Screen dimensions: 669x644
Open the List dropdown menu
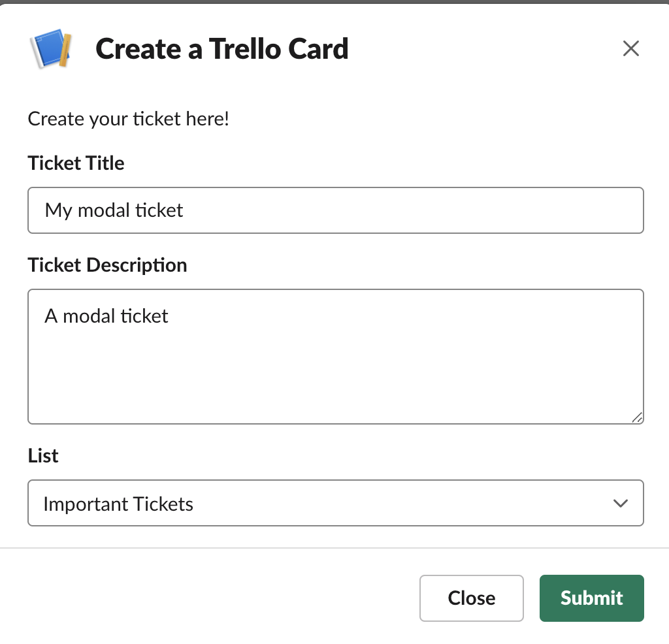pyautogui.click(x=335, y=503)
